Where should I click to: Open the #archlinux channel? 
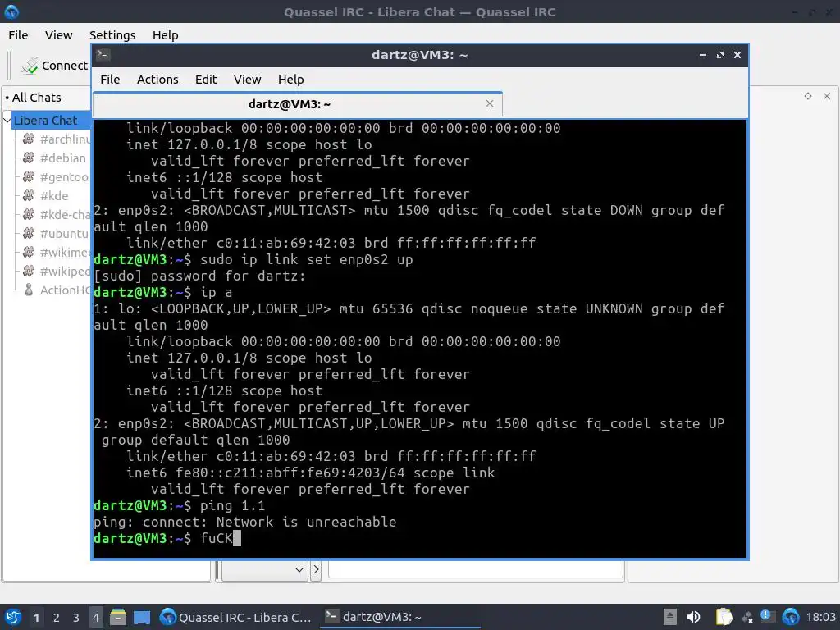pyautogui.click(x=65, y=139)
